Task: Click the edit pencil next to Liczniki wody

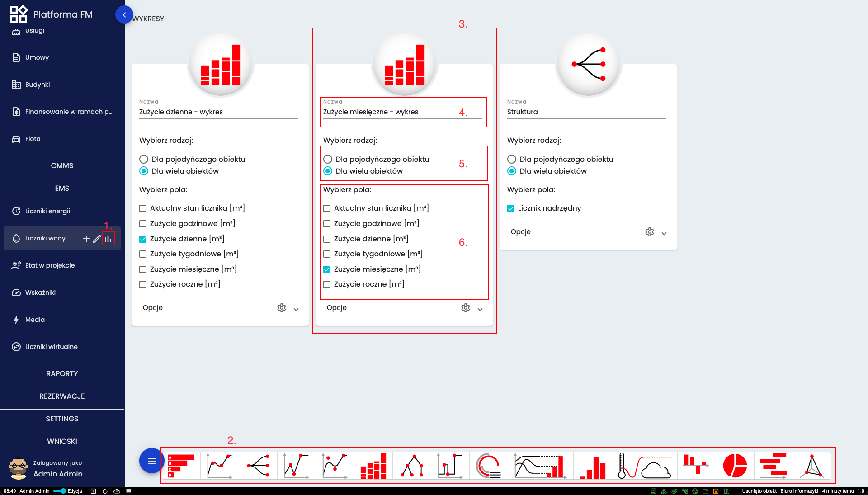Action: [x=97, y=239]
